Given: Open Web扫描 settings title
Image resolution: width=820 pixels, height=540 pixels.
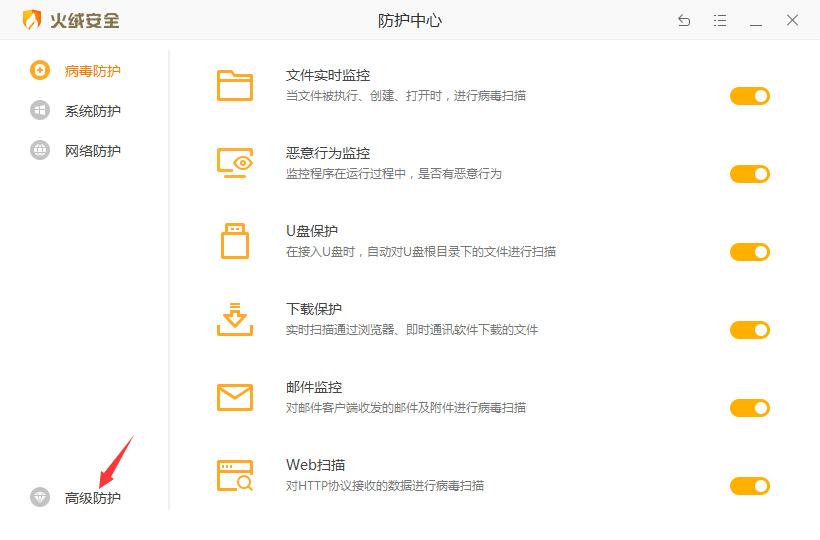Looking at the screenshot, I should 315,465.
